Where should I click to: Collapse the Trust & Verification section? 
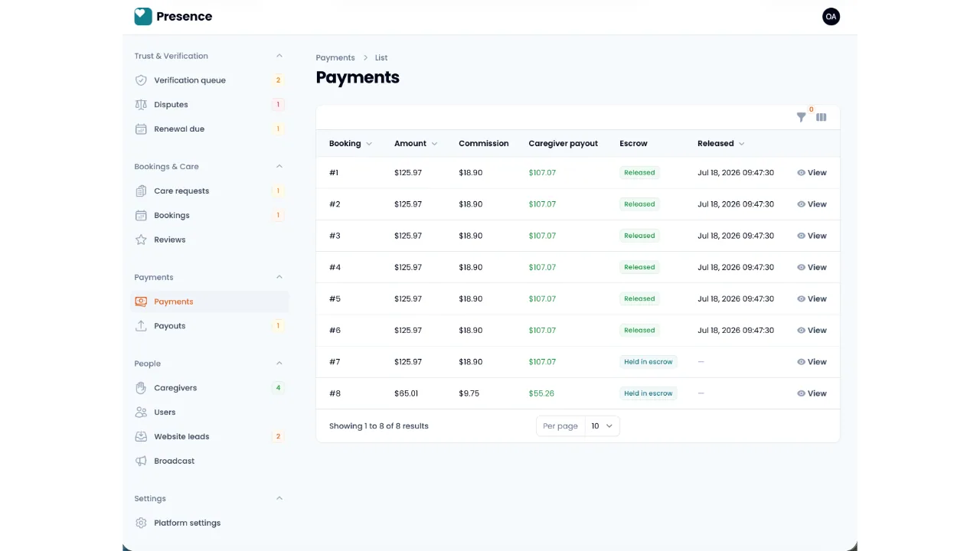pos(279,56)
